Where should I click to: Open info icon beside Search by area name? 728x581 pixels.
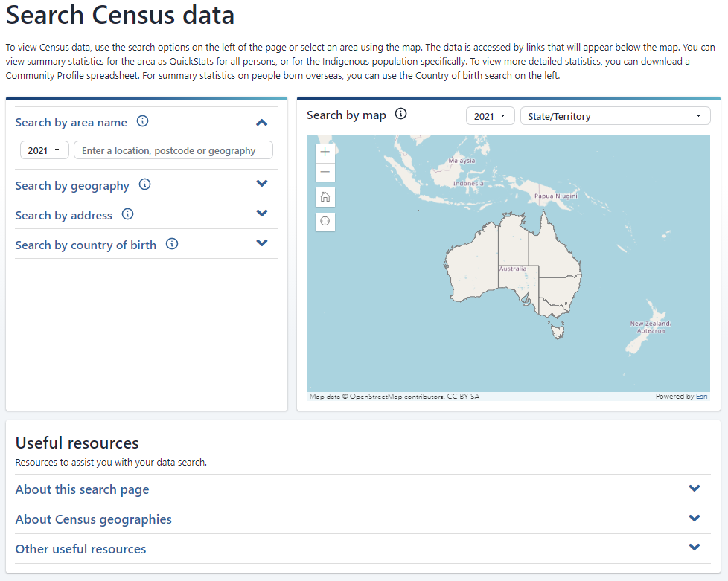(143, 122)
